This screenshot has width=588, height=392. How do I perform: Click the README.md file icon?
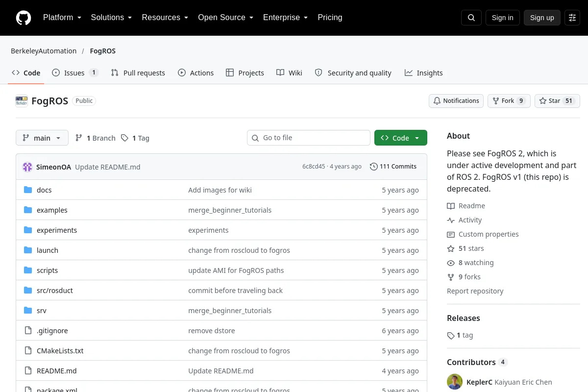pyautogui.click(x=28, y=371)
